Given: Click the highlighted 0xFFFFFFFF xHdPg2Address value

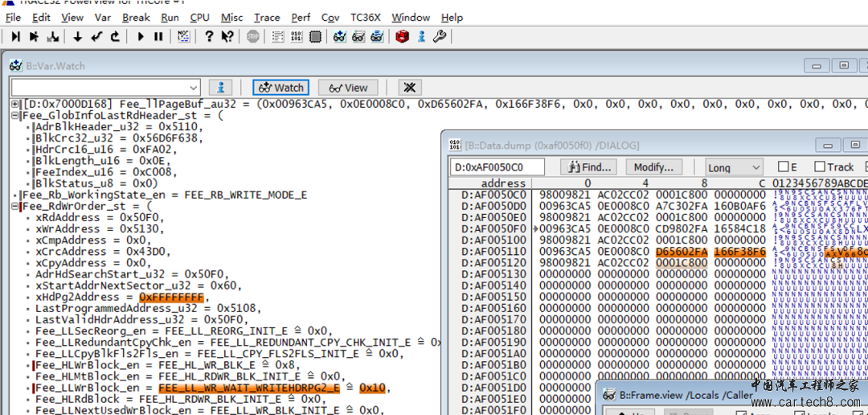Looking at the screenshot, I should tap(172, 297).
